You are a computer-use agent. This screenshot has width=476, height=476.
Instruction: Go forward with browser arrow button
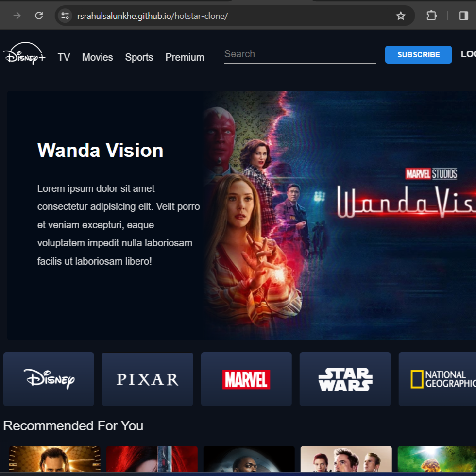(x=17, y=16)
